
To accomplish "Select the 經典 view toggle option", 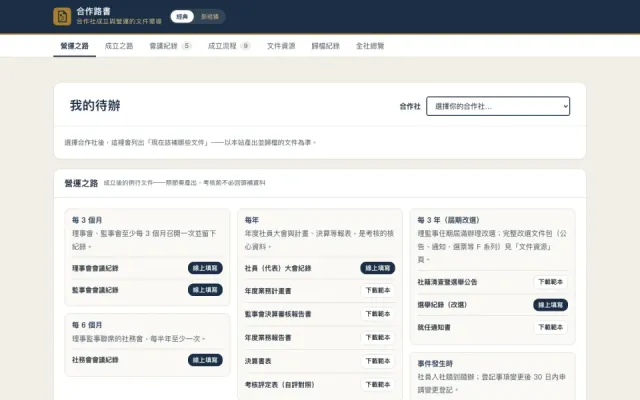I will click(182, 16).
